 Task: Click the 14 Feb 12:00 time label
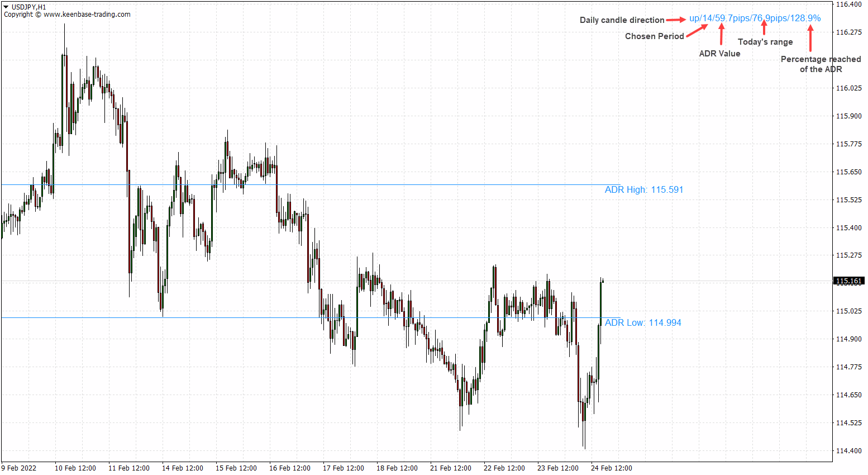click(183, 468)
